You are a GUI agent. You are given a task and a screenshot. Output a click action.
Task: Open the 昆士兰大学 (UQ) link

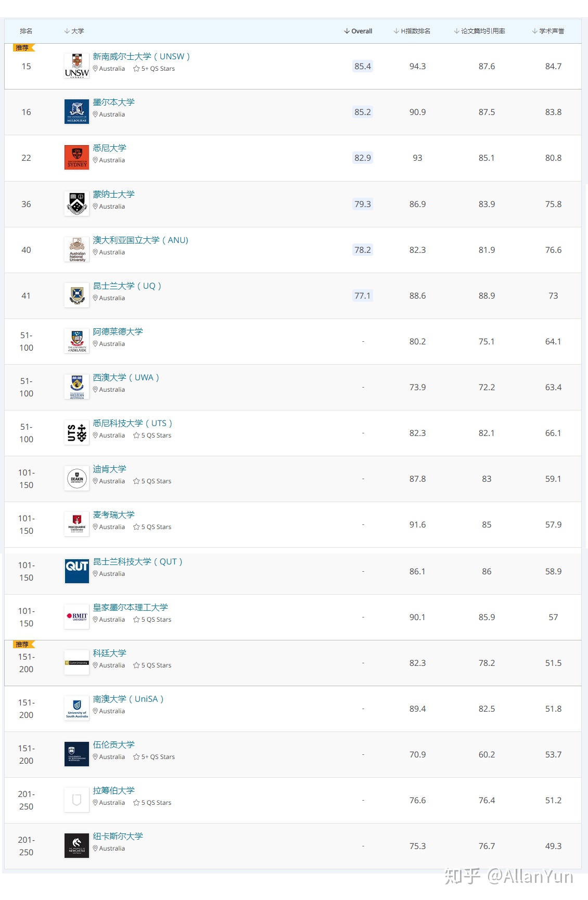click(127, 286)
